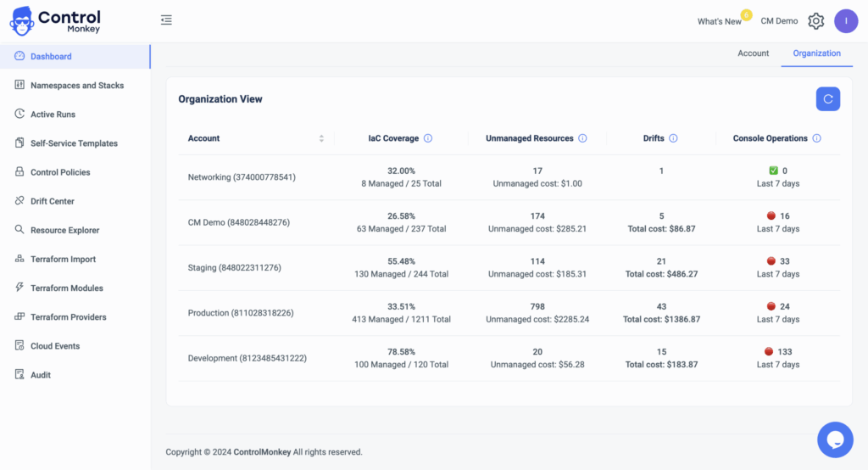Click the red dot beside 133 operations
The height and width of the screenshot is (470, 868).
pyautogui.click(x=768, y=351)
